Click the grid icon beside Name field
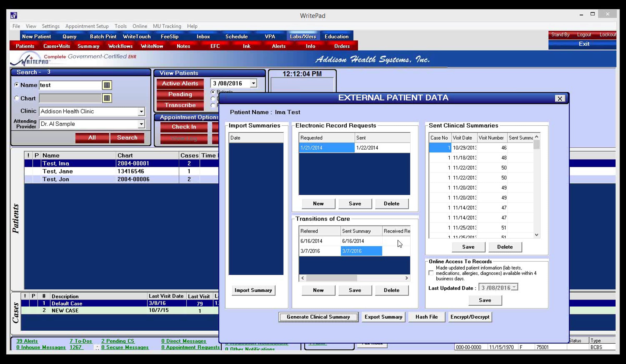Image resolution: width=626 pixels, height=364 pixels. [107, 85]
